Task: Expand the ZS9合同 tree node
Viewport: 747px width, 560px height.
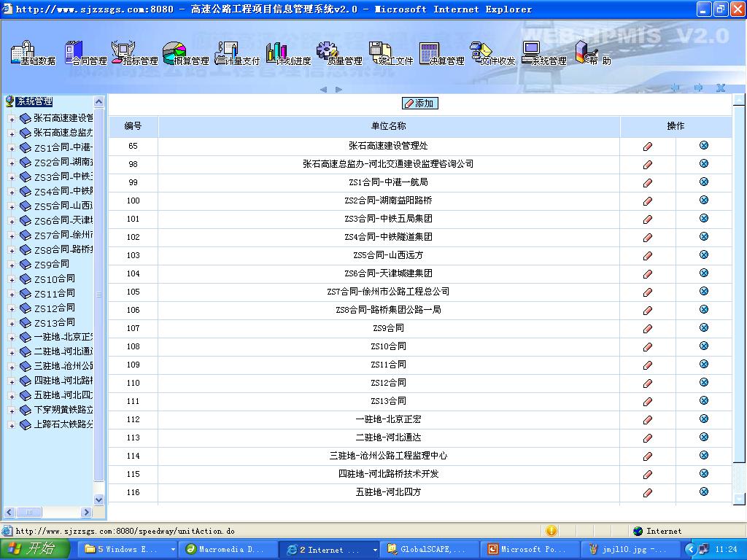Action: point(12,265)
